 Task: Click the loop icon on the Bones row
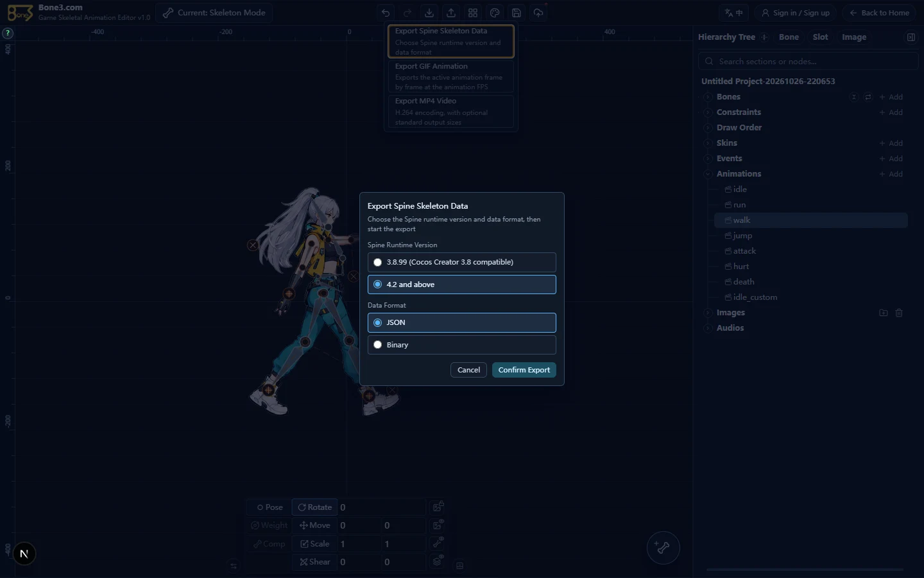[868, 97]
